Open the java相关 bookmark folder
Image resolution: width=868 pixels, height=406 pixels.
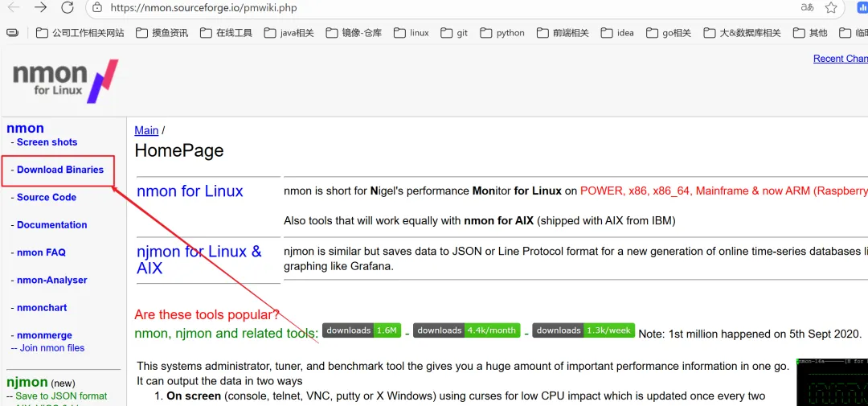(289, 33)
